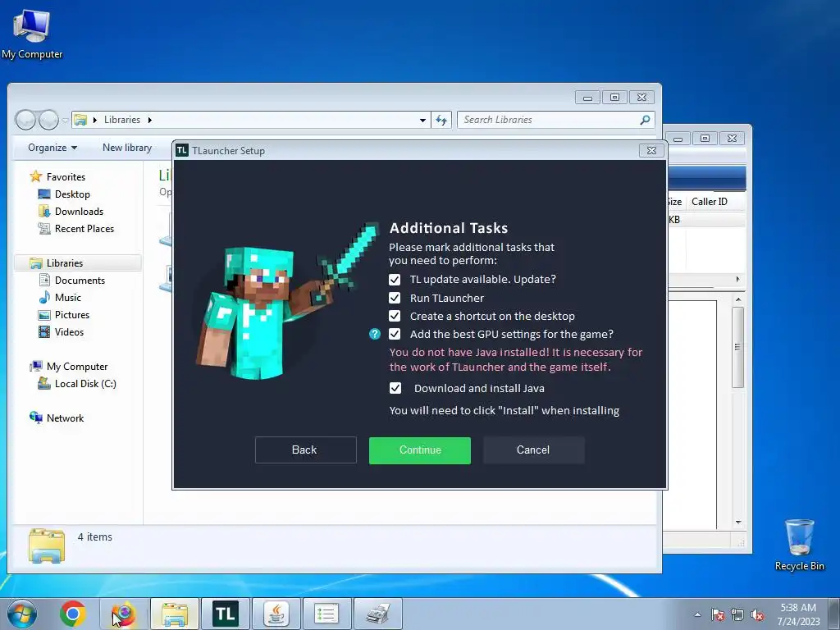Click the Explorer Back navigation arrow
The image size is (840, 630).
25,120
